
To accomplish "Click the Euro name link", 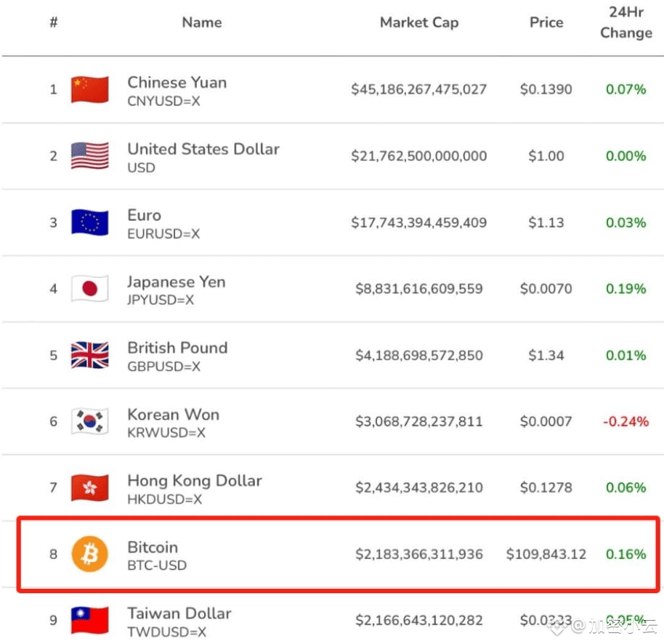I will [144, 215].
